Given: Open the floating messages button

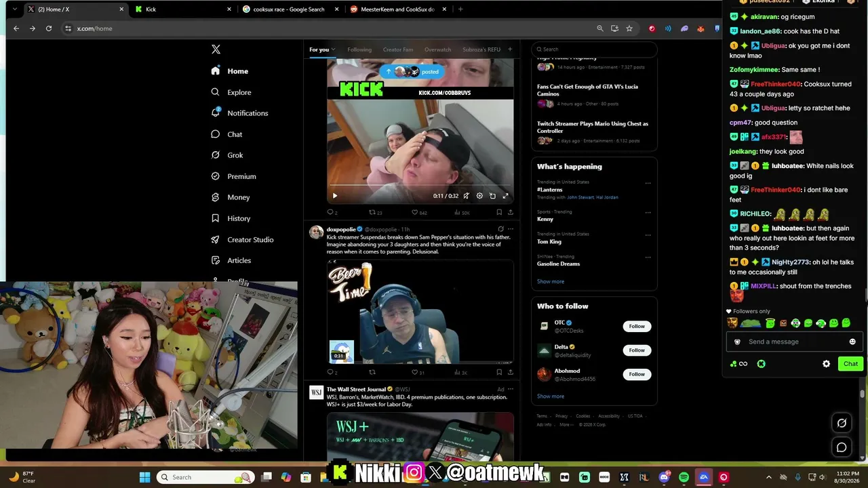Looking at the screenshot, I should [x=842, y=447].
